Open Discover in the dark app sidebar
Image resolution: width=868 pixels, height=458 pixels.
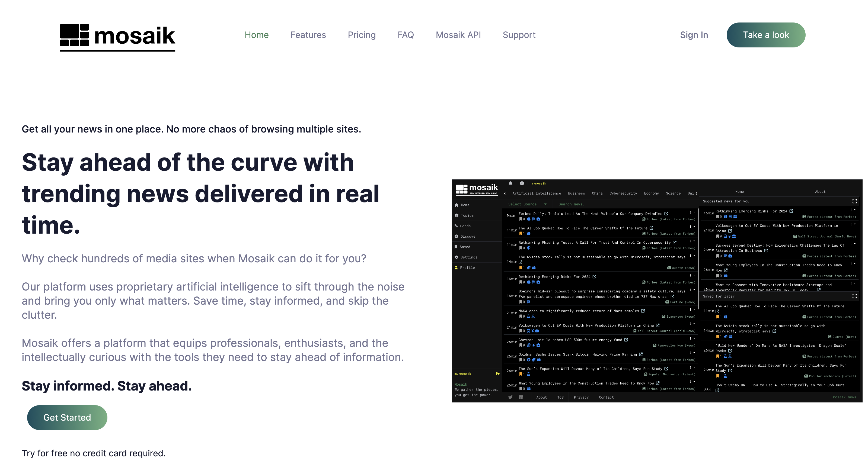coord(477,236)
